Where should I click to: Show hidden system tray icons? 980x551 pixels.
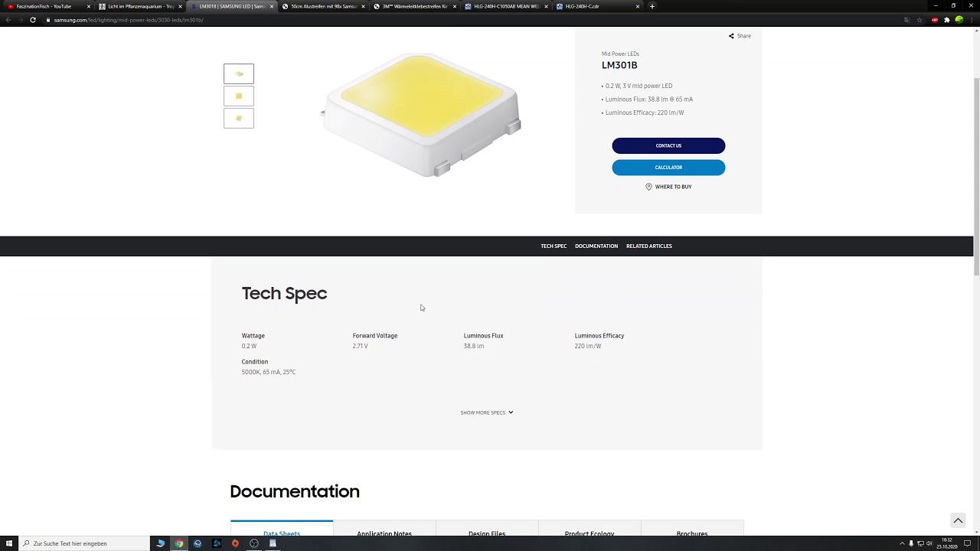[902, 543]
